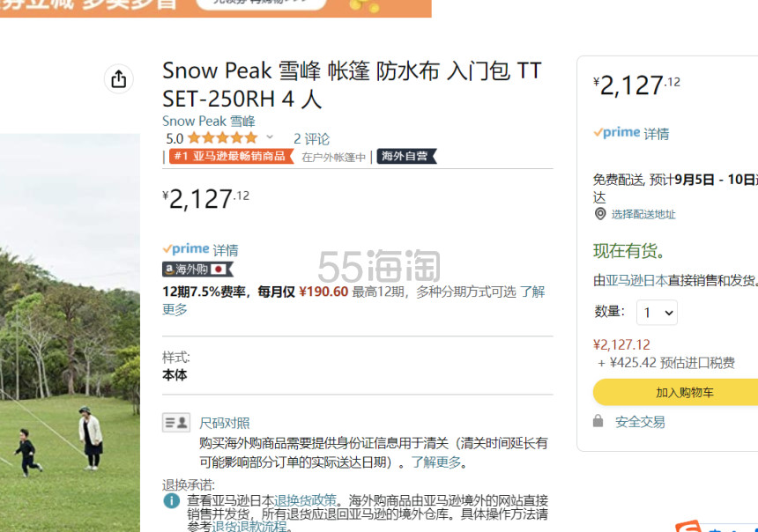Screen dimensions: 758x532
Task: Click the 安全交易 link
Action: tap(640, 422)
